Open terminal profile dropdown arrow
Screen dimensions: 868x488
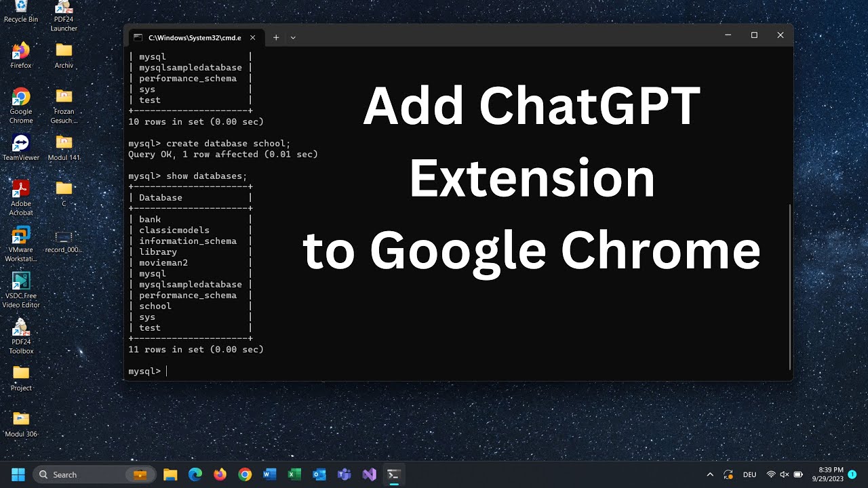[x=293, y=37]
